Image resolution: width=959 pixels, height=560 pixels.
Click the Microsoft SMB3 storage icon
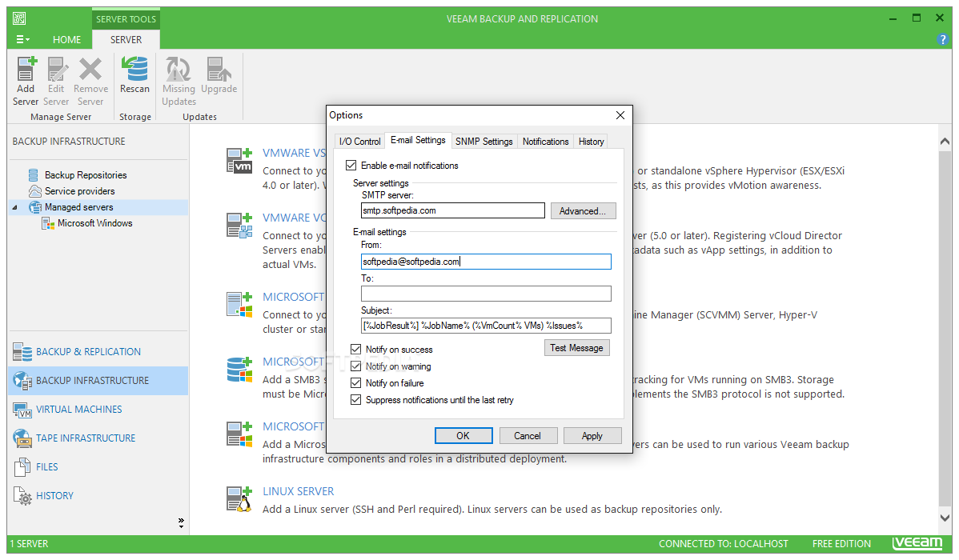[239, 370]
